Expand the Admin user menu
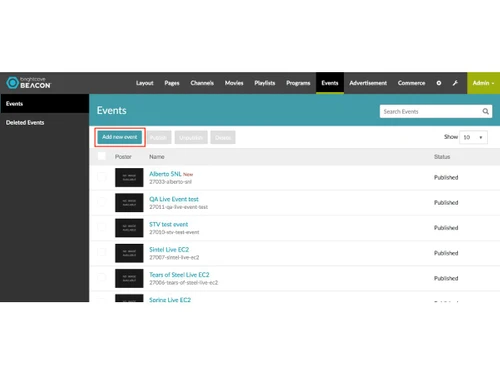The width and height of the screenshot is (500, 375). click(483, 83)
